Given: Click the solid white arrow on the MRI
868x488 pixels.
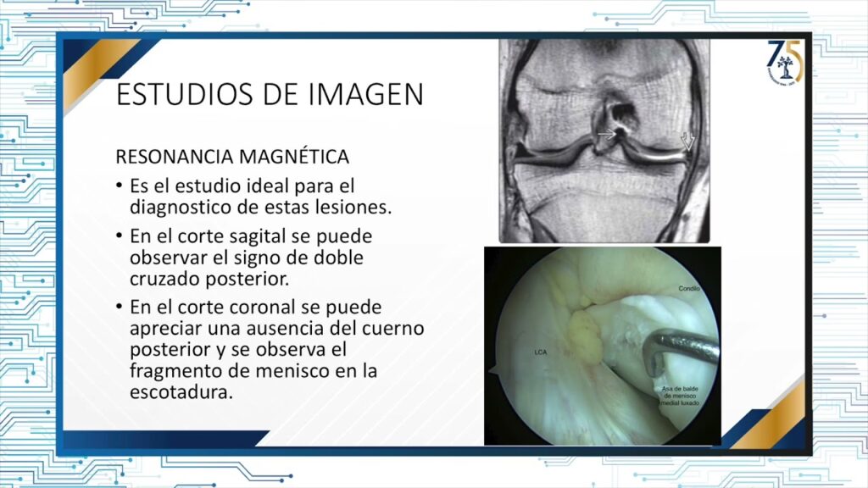Looking at the screenshot, I should pos(606,134).
